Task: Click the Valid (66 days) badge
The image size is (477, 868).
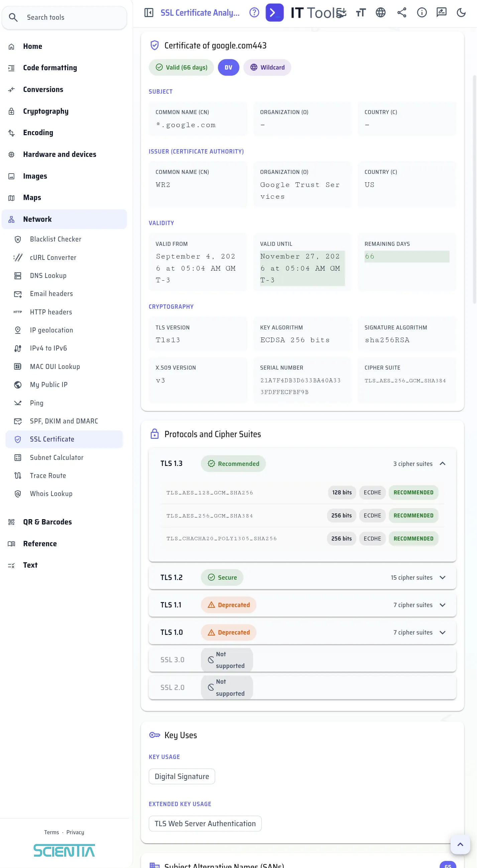Action: pos(182,67)
